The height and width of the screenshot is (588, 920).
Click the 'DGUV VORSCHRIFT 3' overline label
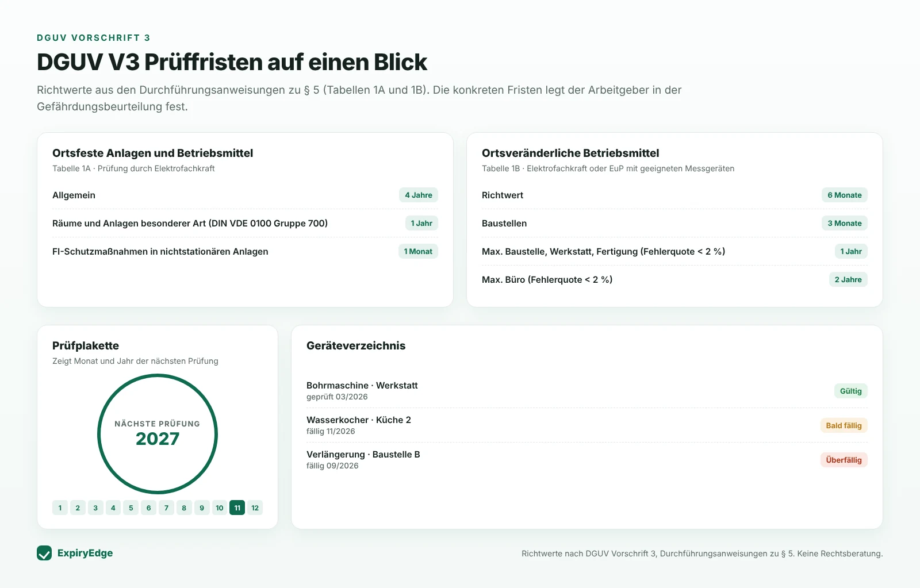[94, 38]
